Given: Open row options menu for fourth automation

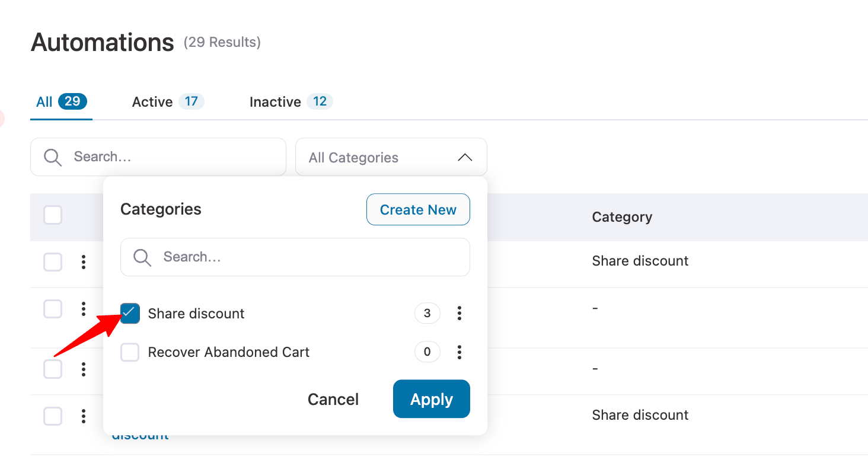Looking at the screenshot, I should point(84,416).
